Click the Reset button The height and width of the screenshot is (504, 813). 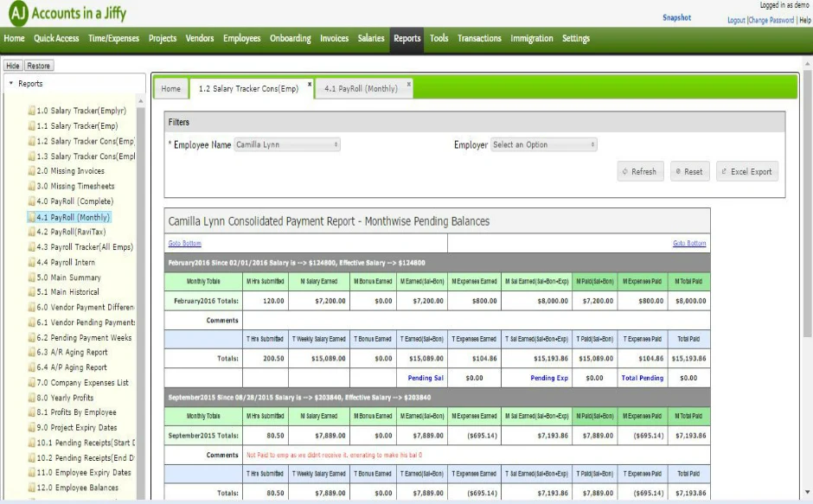coord(689,172)
